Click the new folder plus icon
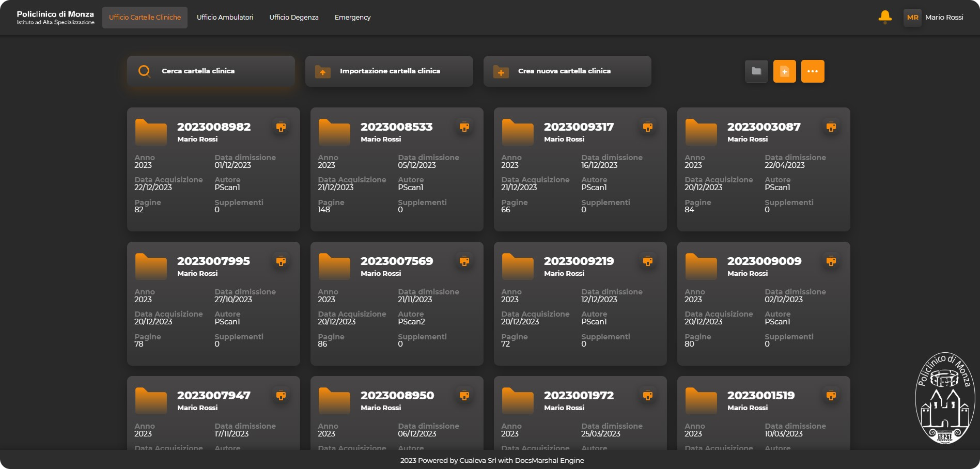Screen dimensions: 980x469 pos(501,71)
